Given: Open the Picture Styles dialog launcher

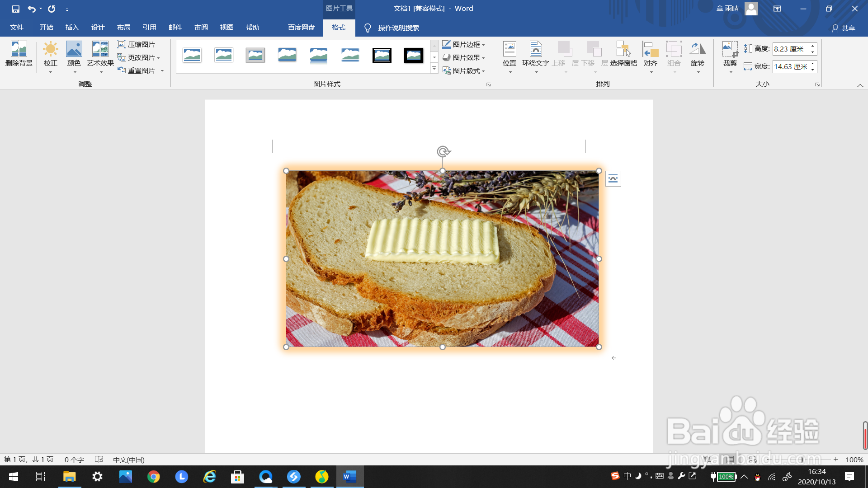Looking at the screenshot, I should tap(489, 84).
